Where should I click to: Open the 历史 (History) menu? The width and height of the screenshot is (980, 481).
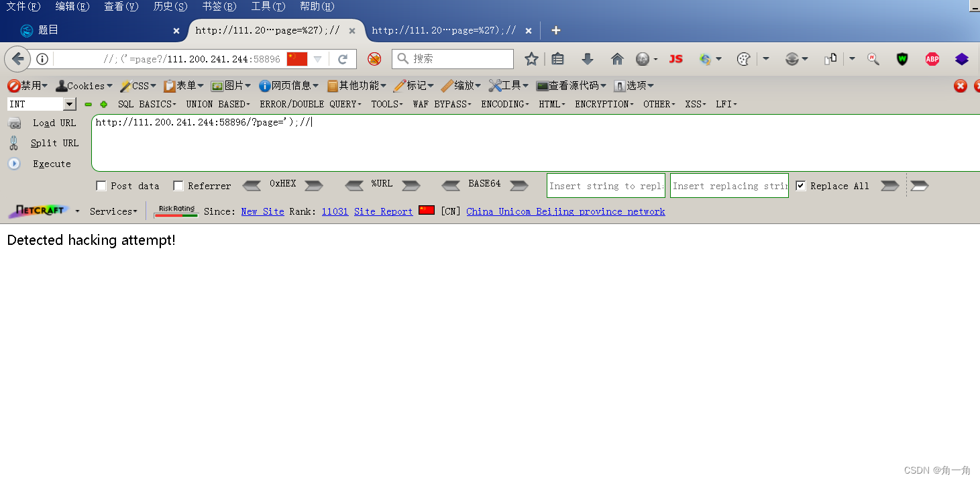(x=170, y=7)
